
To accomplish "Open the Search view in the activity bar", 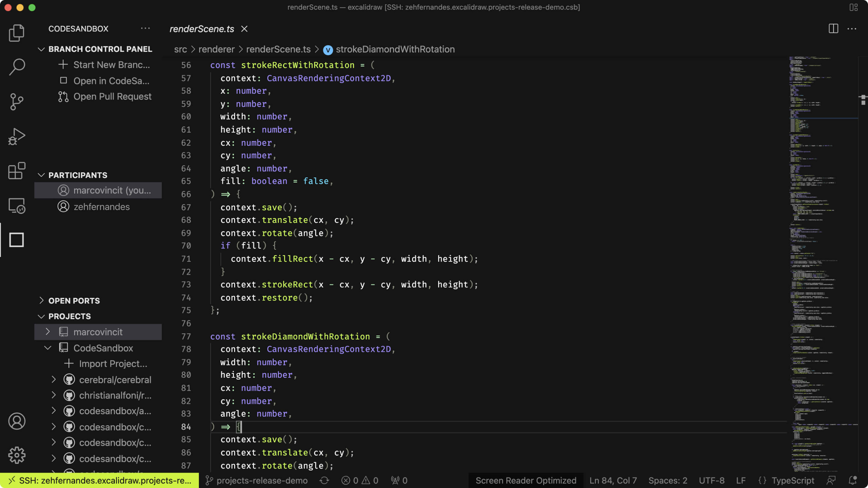I will 17,67.
